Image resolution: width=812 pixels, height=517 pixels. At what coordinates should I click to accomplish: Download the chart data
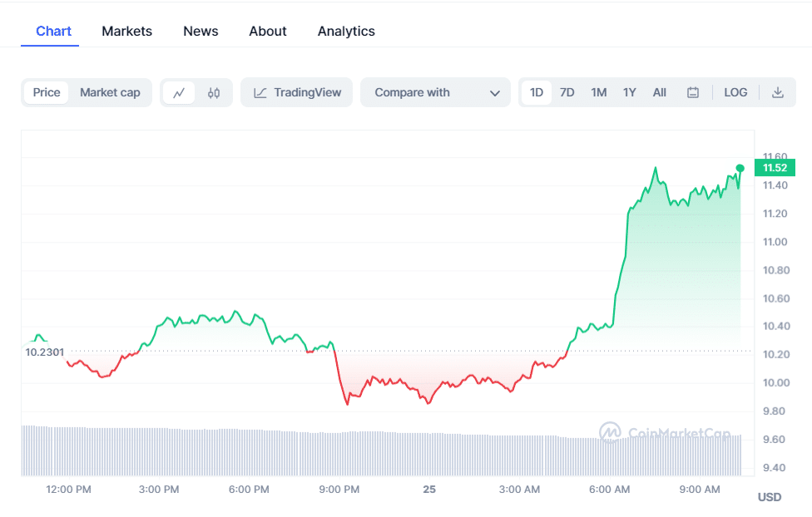777,92
